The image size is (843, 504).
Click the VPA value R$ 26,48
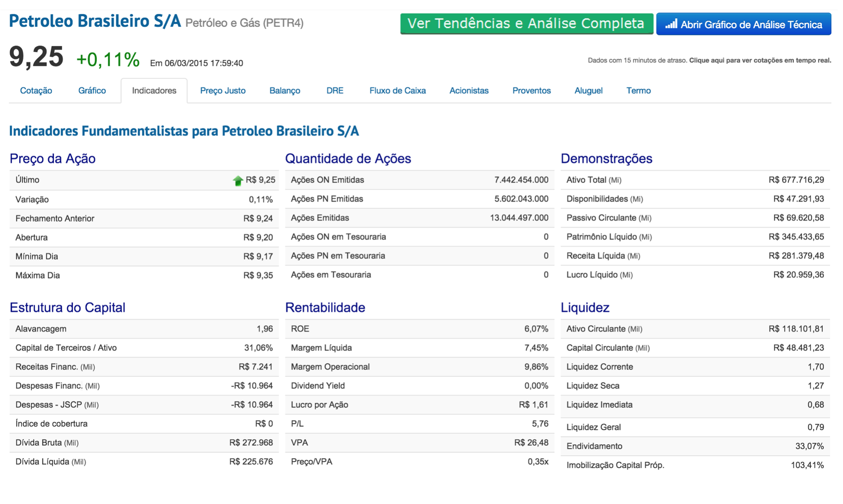[x=531, y=443]
